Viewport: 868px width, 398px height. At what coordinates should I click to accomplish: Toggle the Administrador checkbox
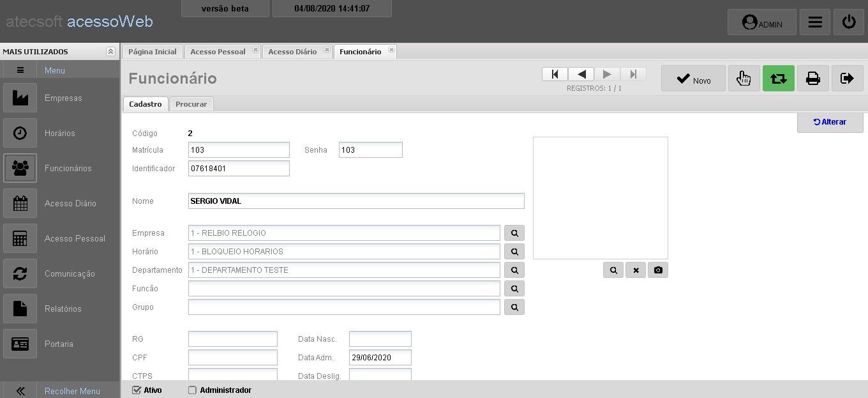pos(192,390)
